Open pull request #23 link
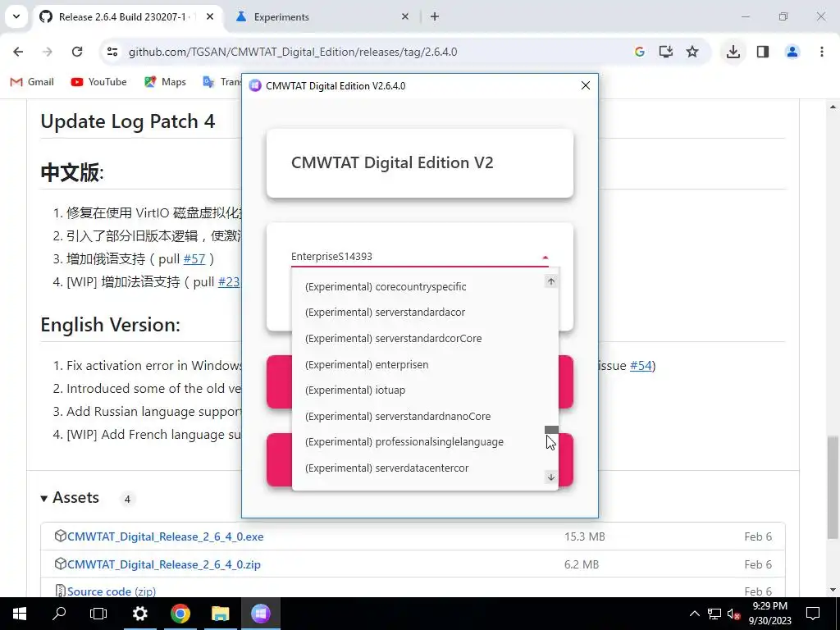Viewport: 840px width, 630px height. (x=229, y=282)
